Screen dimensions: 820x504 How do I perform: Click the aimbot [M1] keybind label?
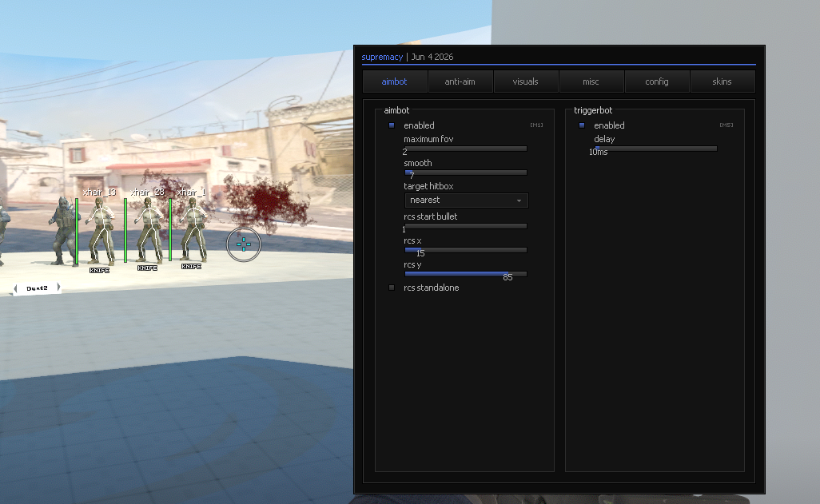536,125
